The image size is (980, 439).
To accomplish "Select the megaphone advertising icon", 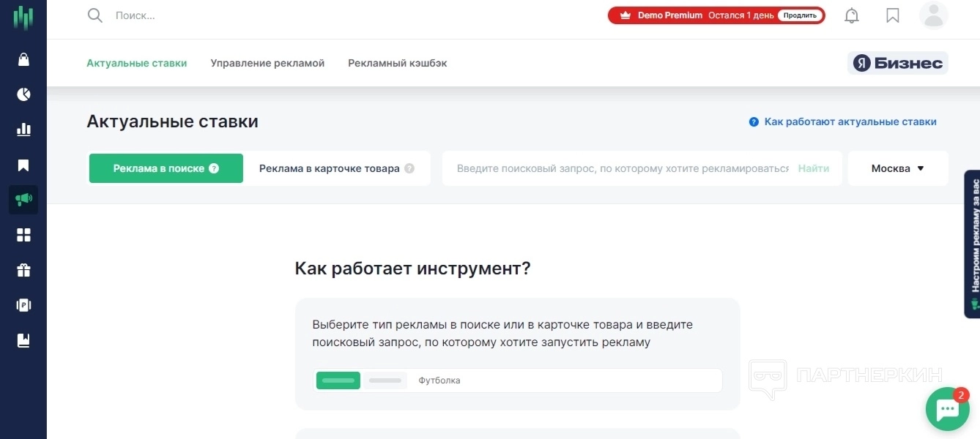I will click(x=23, y=200).
